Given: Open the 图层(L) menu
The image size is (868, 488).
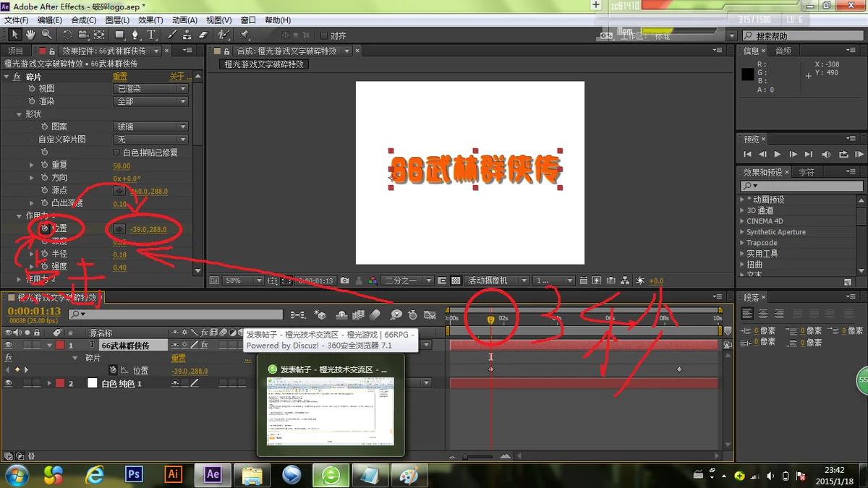Looking at the screenshot, I should pos(117,20).
